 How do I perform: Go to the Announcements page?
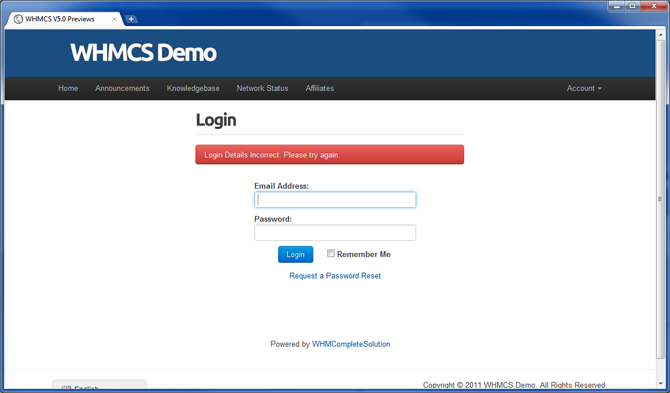click(122, 88)
